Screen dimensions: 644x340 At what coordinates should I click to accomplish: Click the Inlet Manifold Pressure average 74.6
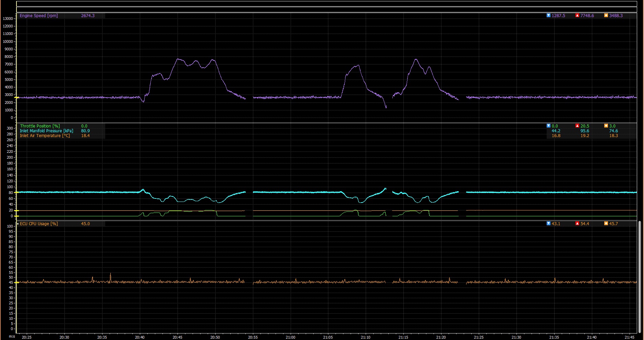point(613,131)
